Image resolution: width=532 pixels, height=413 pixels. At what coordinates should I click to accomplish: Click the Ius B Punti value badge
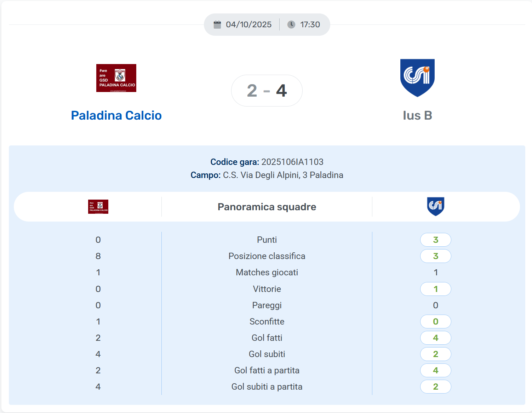(x=435, y=240)
